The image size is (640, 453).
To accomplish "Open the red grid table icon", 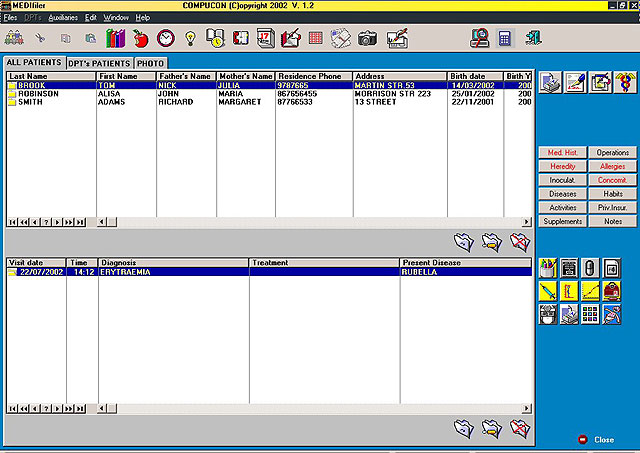I will point(316,38).
